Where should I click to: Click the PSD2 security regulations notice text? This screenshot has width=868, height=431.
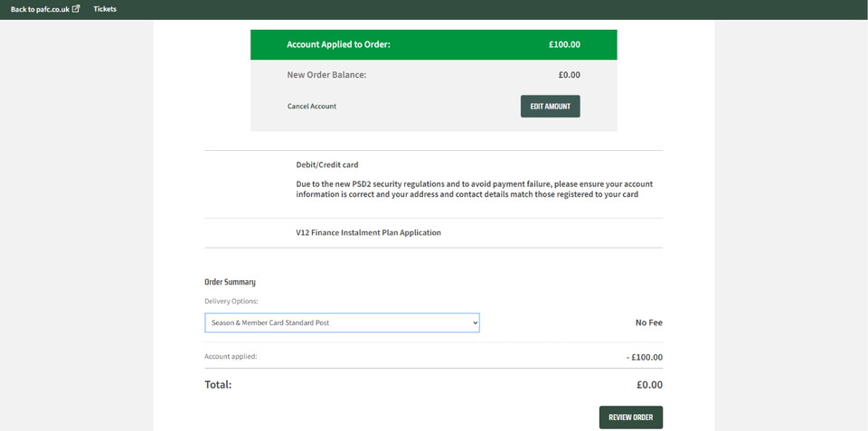[x=474, y=189]
